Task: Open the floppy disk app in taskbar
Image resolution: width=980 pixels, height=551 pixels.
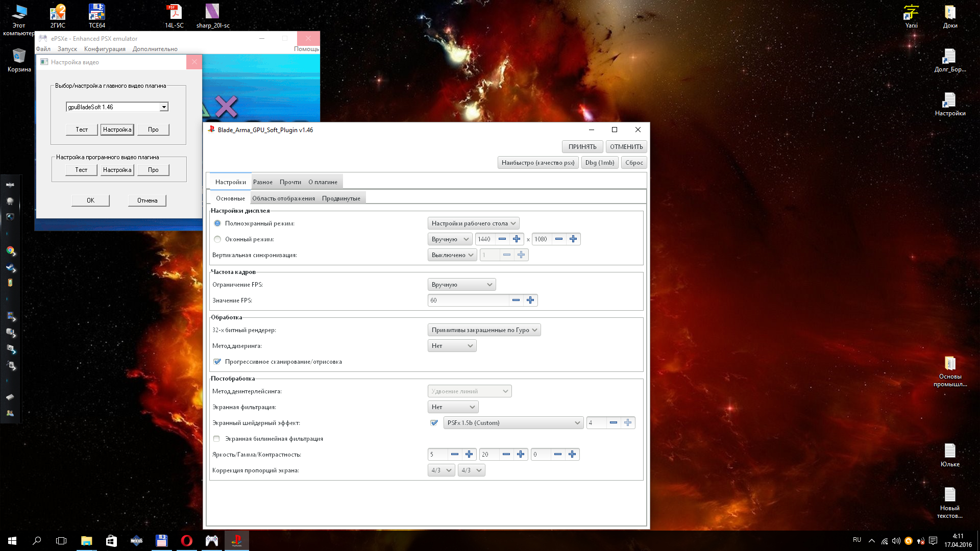Action: click(x=162, y=541)
